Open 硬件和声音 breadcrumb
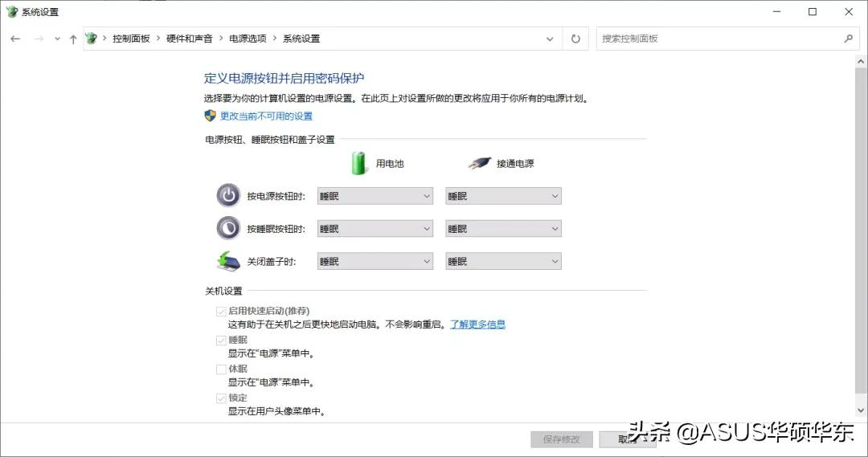 (190, 39)
